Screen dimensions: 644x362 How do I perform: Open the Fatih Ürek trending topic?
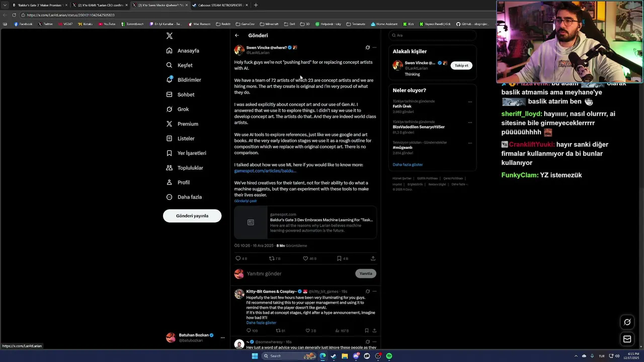pyautogui.click(x=402, y=107)
